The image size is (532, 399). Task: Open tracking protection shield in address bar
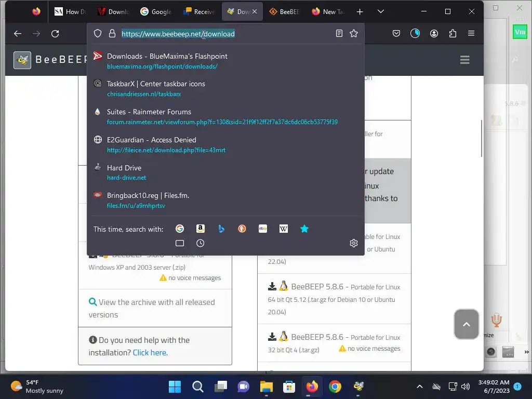point(98,34)
